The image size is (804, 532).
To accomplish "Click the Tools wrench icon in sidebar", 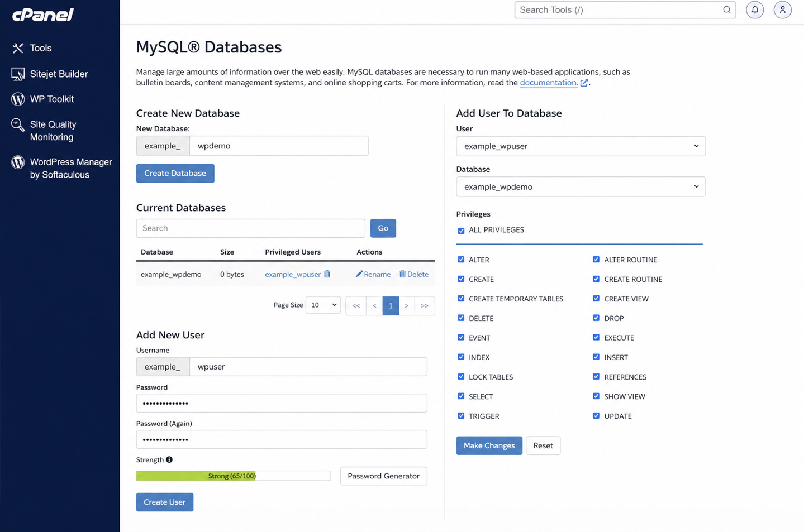I will pos(18,48).
